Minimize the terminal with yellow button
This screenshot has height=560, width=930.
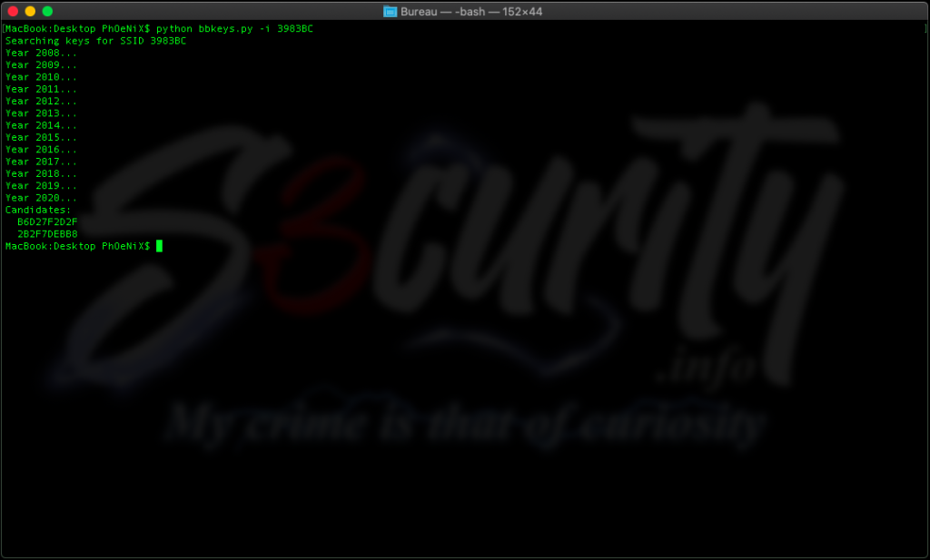[x=30, y=11]
